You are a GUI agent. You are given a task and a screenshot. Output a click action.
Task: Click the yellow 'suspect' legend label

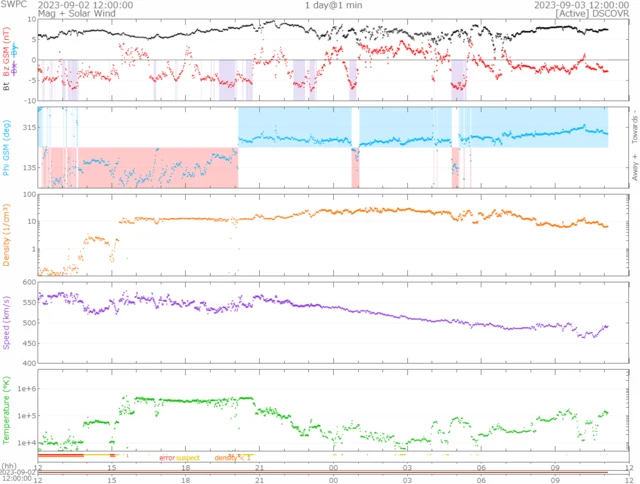pyautogui.click(x=188, y=458)
